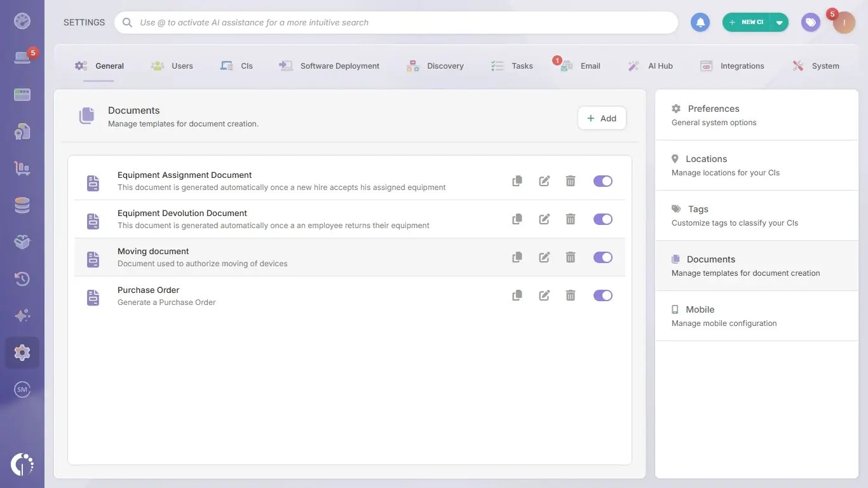Click the SETTINGS header label
Screen dimensions: 868x488
click(x=84, y=22)
